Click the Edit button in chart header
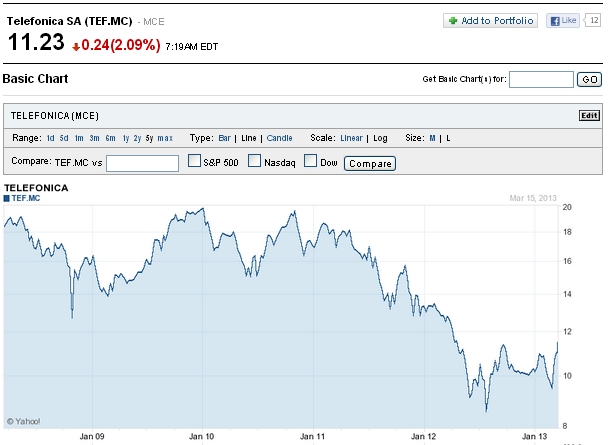This screenshot has width=609, height=445. [589, 115]
